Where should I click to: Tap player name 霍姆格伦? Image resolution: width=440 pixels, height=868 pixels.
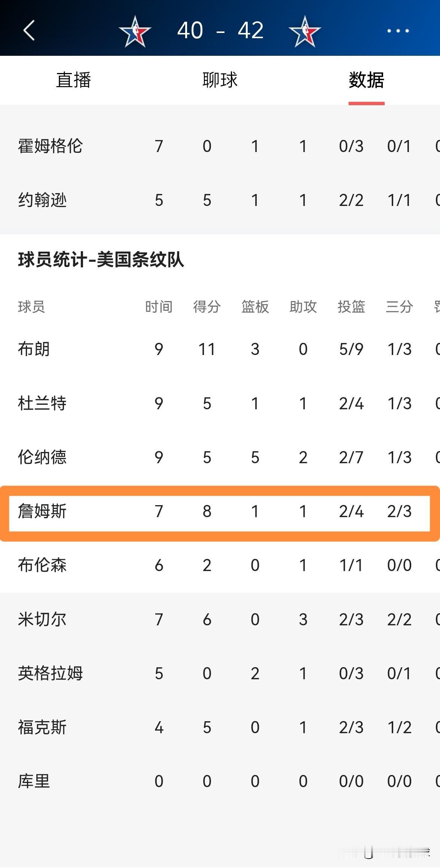point(51,146)
